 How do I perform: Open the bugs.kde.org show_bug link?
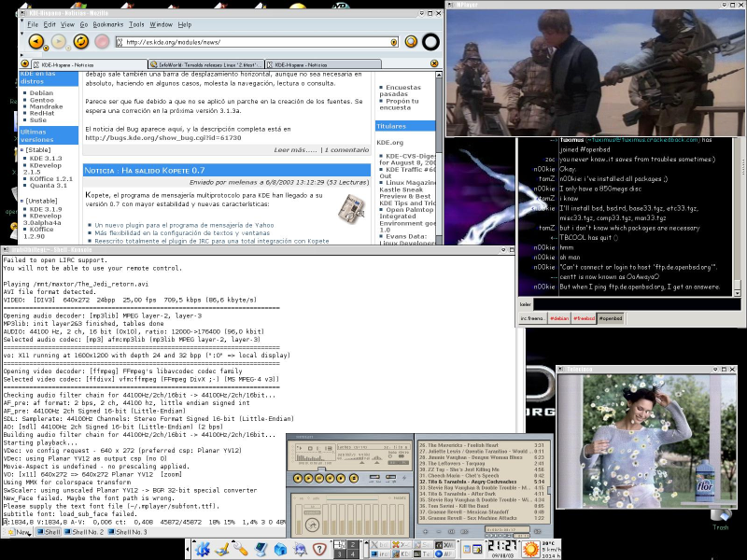pyautogui.click(x=163, y=138)
